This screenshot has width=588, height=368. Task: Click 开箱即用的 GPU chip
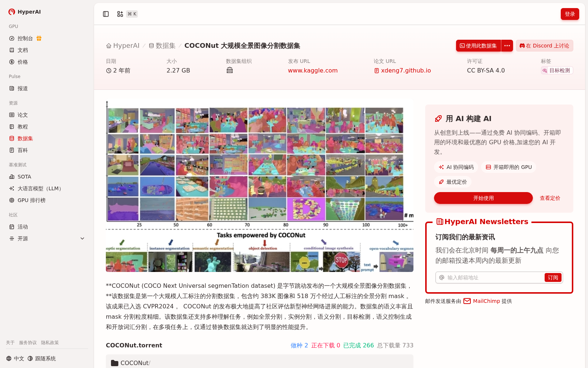(x=509, y=167)
